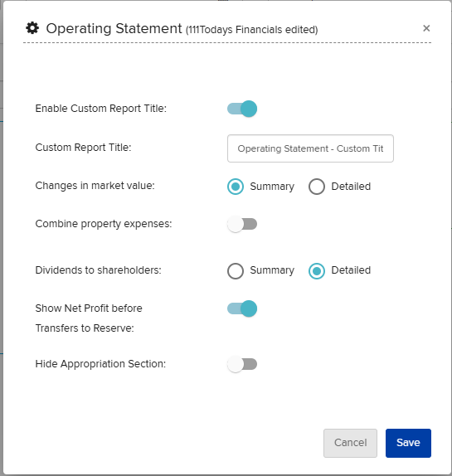Viewport: 452px width, 476px height.
Task: Turn on Combine property expenses switch
Action: 242,224
